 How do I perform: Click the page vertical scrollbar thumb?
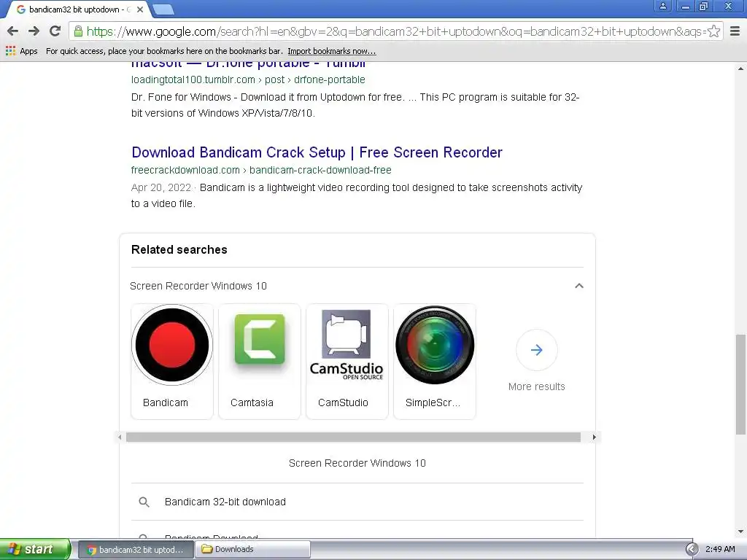click(x=740, y=384)
